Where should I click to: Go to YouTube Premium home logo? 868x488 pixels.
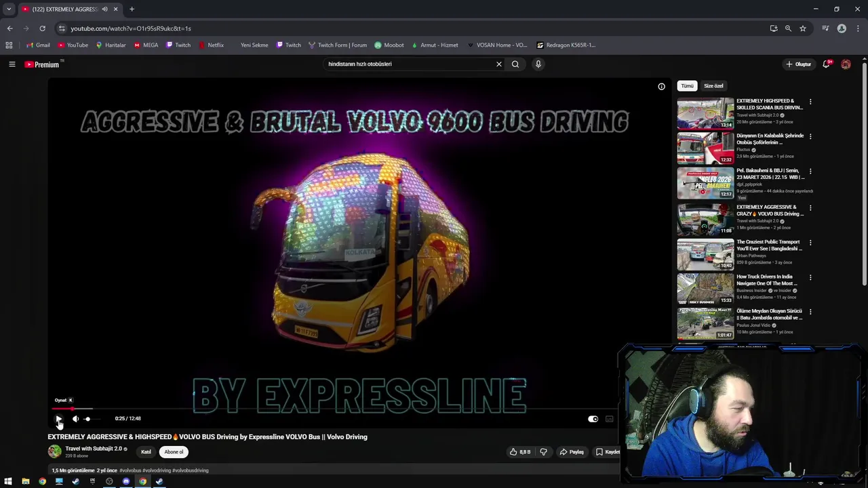42,64
